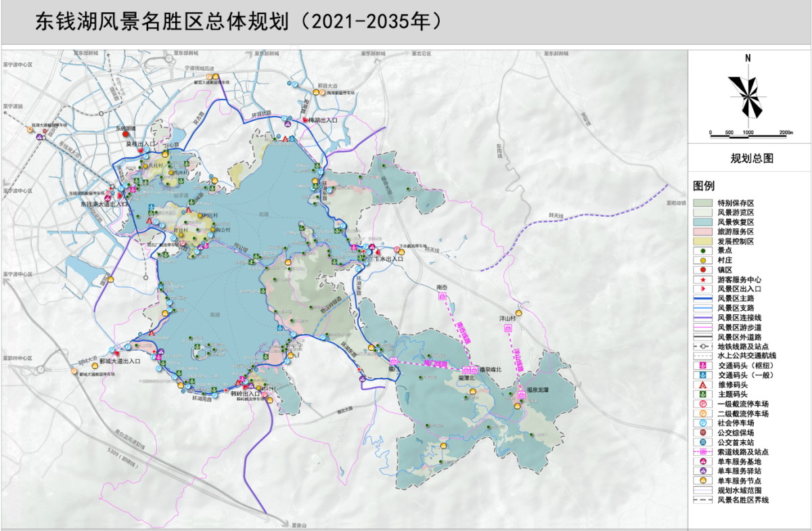Click the 游客服务中心 red star legend icon
The width and height of the screenshot is (812, 531).
(703, 279)
